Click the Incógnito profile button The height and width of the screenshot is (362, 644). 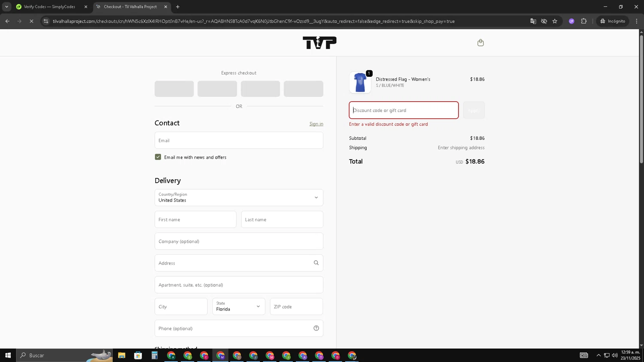(x=613, y=21)
